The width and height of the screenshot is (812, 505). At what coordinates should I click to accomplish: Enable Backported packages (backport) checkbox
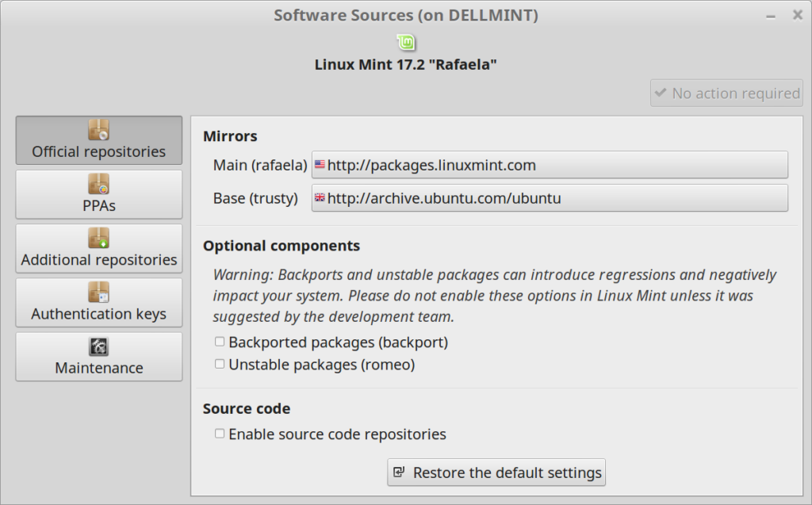point(220,342)
